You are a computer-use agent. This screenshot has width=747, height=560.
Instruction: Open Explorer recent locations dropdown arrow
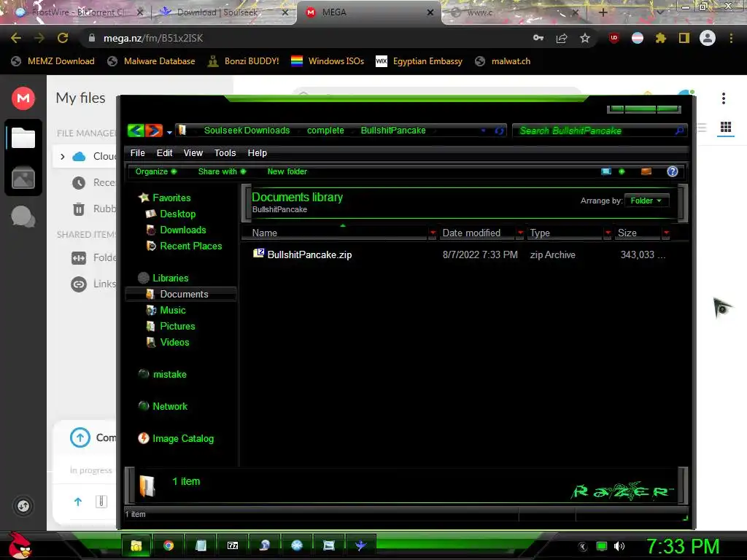[169, 132]
